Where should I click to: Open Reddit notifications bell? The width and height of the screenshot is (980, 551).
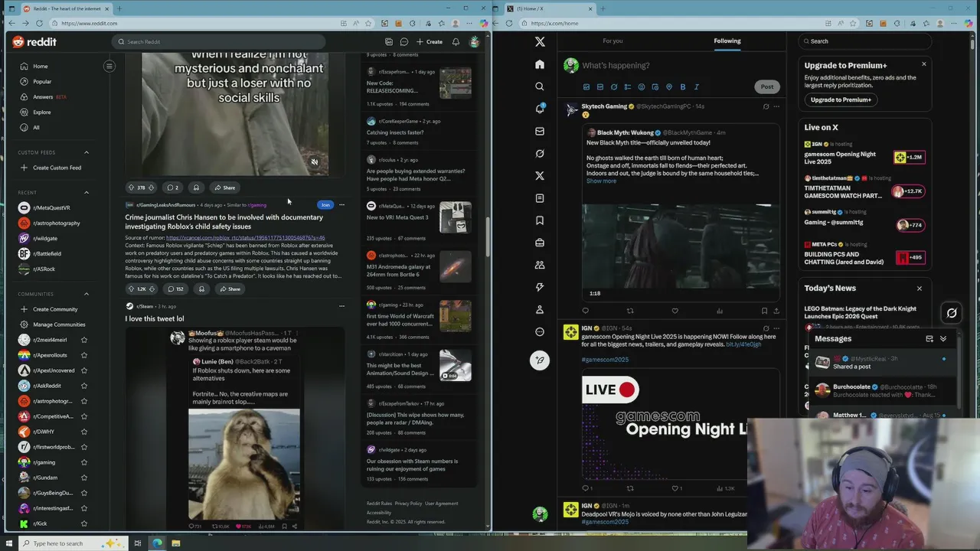(456, 41)
